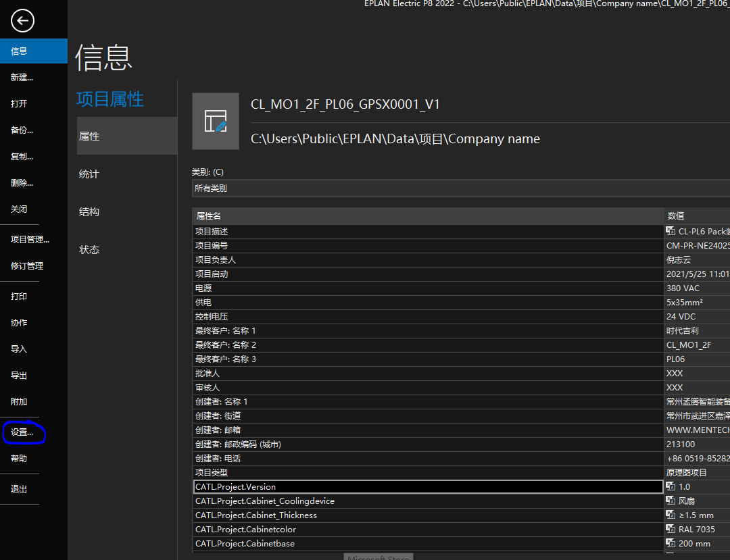
Task: Select the 供电 property row
Action: (x=429, y=303)
